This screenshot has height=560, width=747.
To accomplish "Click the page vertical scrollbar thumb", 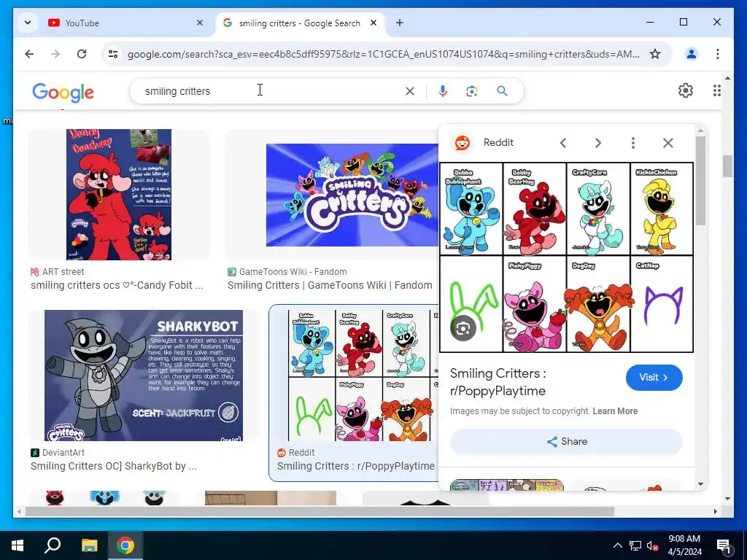I will [727, 166].
